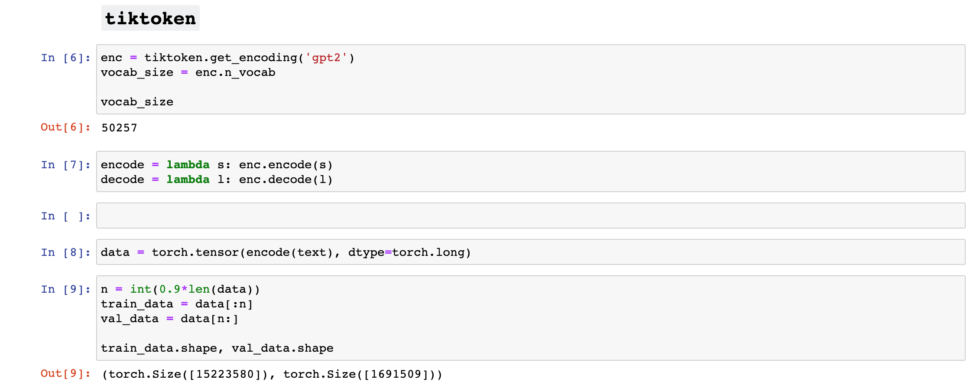Click torch.Size([1691509]) in the output

[359, 374]
